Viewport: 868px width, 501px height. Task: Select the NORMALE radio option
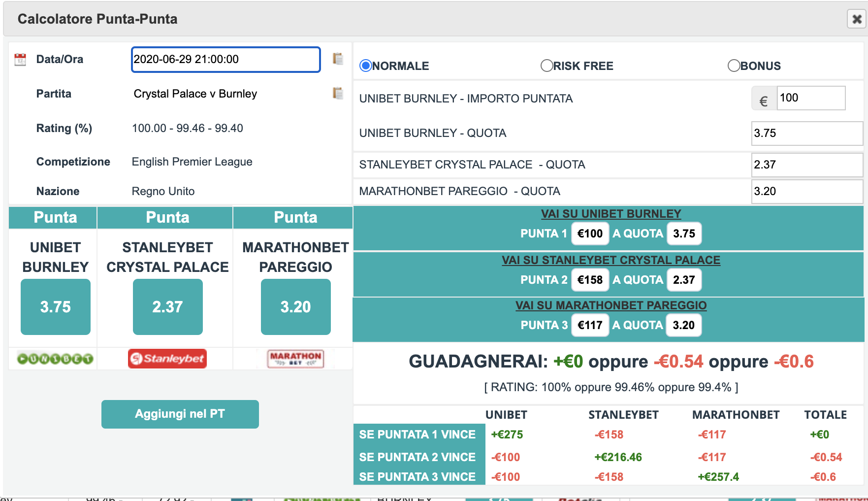(x=365, y=66)
